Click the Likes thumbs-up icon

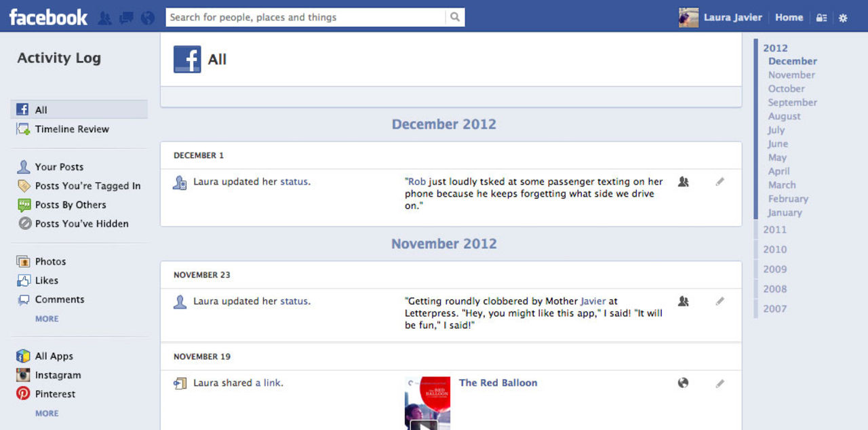[x=23, y=281]
